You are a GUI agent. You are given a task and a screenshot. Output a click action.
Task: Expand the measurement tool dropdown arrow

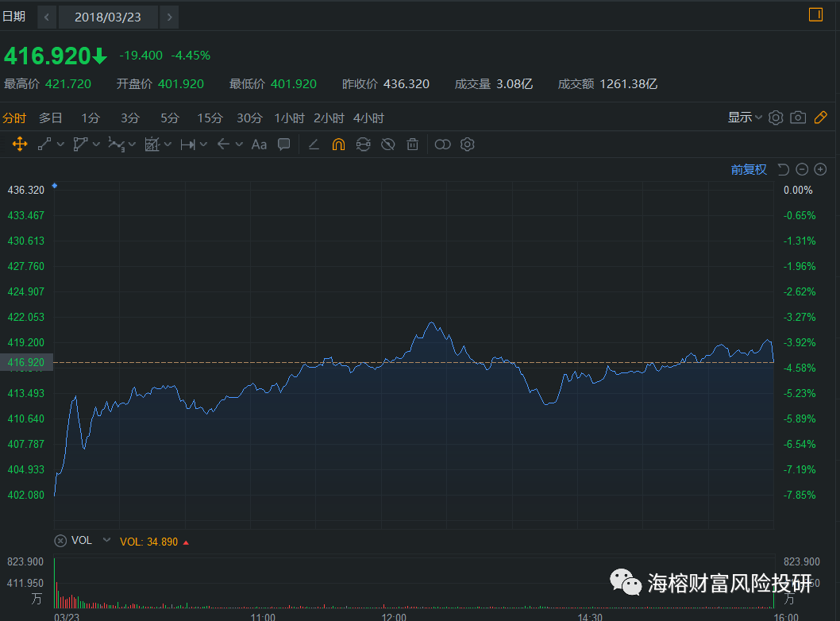coord(203,145)
